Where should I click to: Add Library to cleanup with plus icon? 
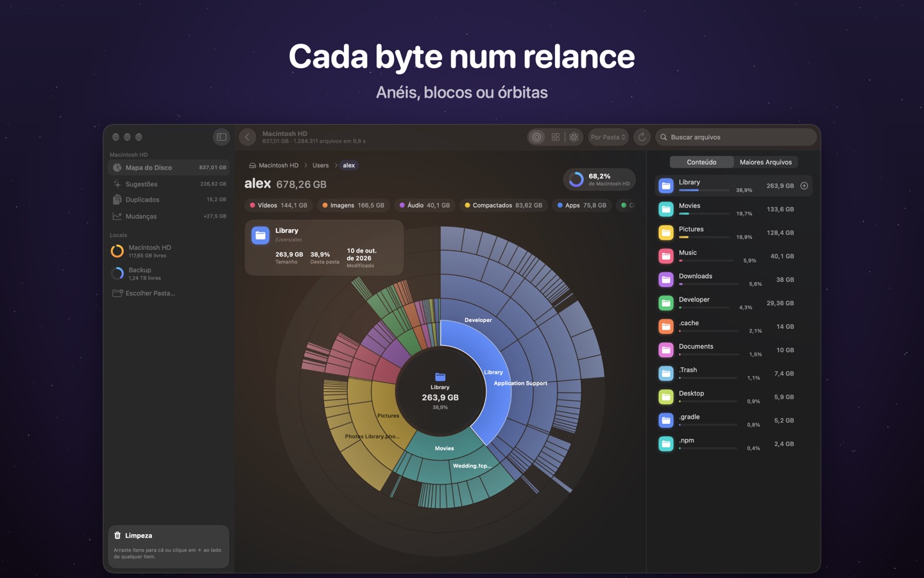804,186
